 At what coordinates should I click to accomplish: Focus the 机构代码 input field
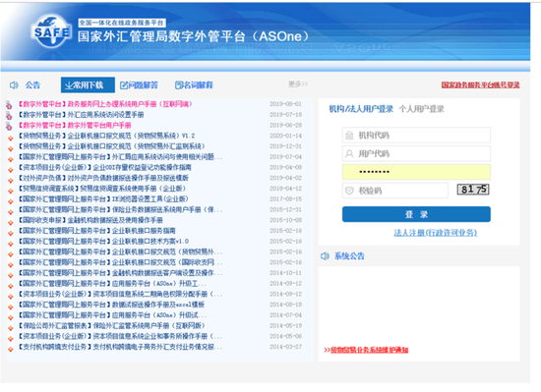416,135
